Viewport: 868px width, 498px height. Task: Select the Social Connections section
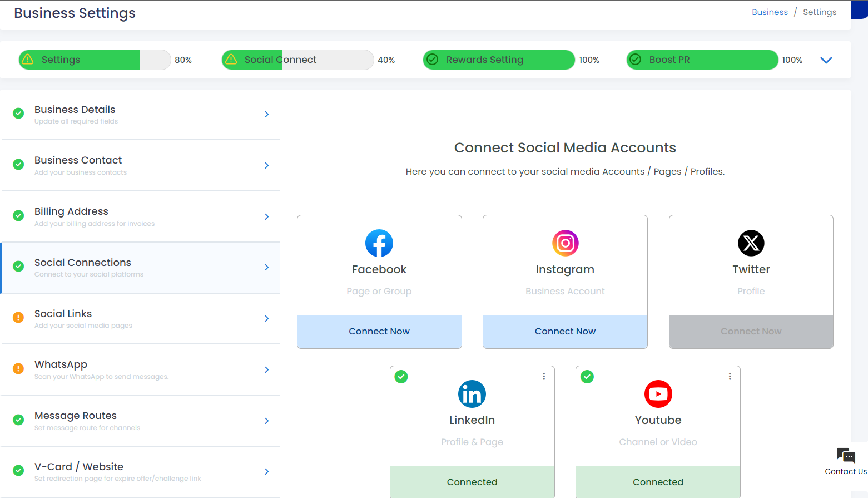click(x=140, y=268)
